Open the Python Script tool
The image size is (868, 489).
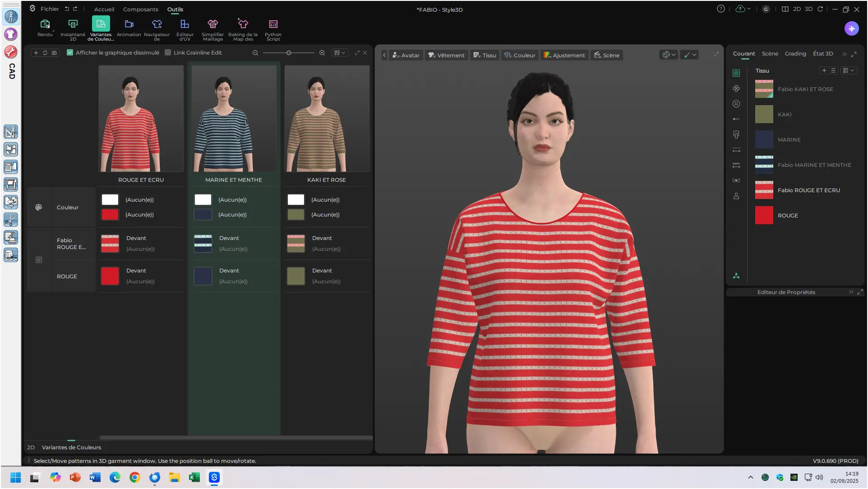pos(273,24)
